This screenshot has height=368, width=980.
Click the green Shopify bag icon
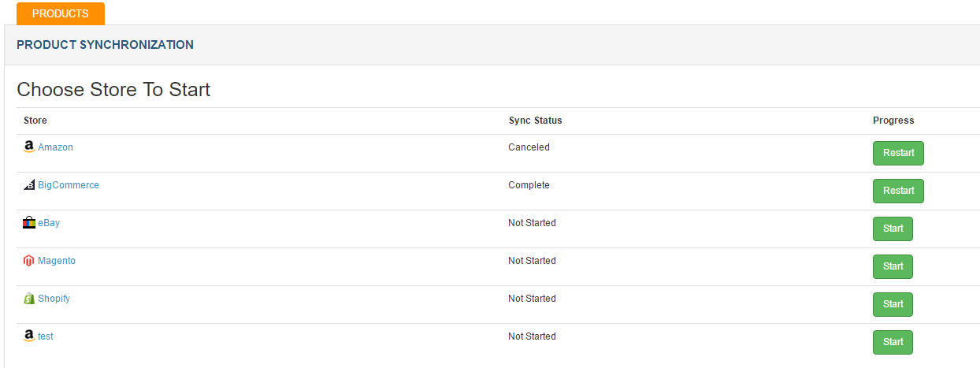[x=29, y=299]
